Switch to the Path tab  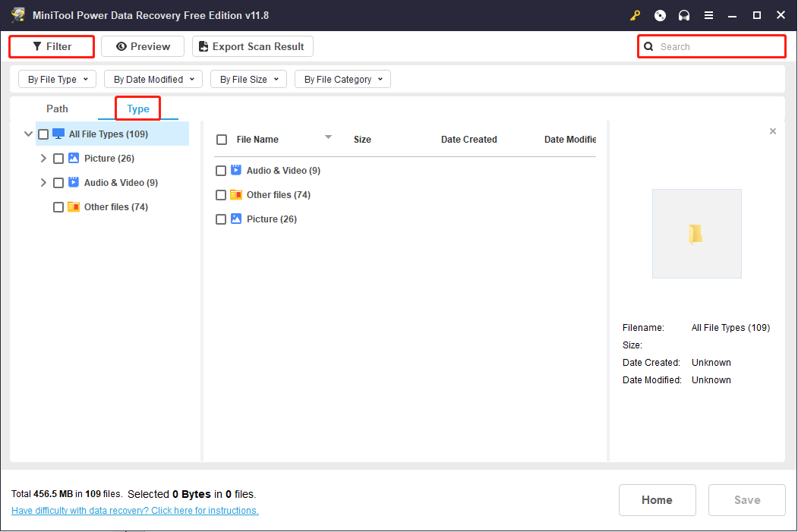[57, 109]
